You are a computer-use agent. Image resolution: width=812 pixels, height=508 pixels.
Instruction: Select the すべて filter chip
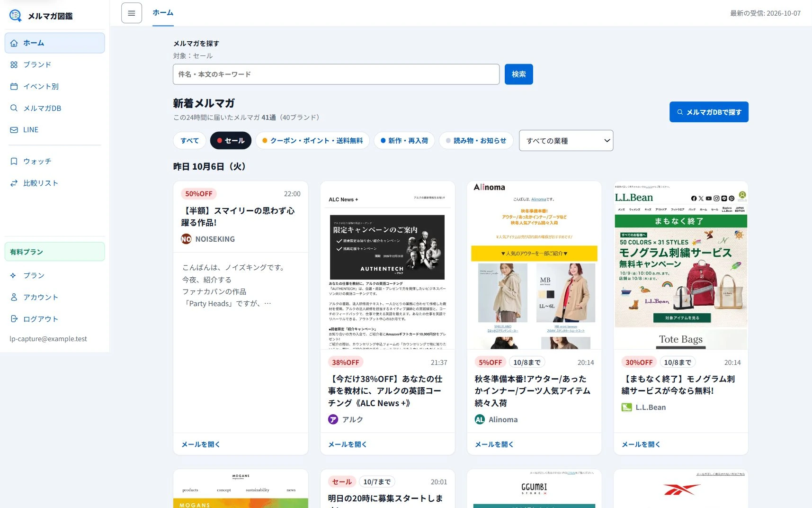pos(190,141)
